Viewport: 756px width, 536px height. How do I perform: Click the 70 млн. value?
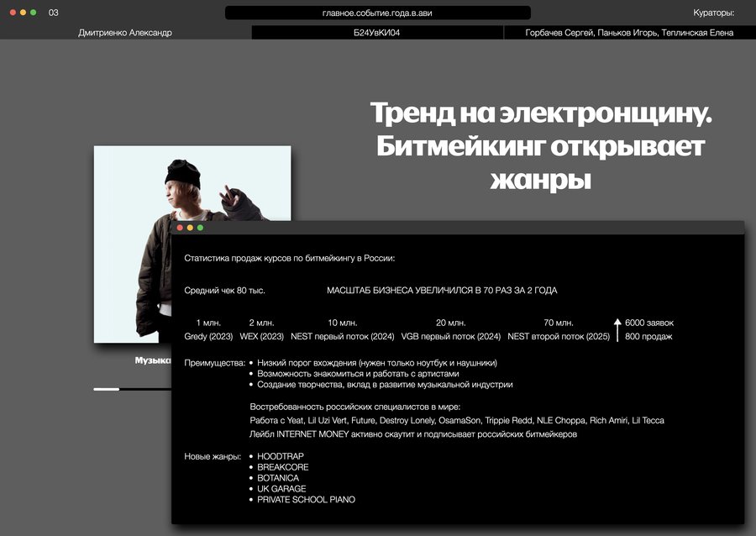point(559,323)
